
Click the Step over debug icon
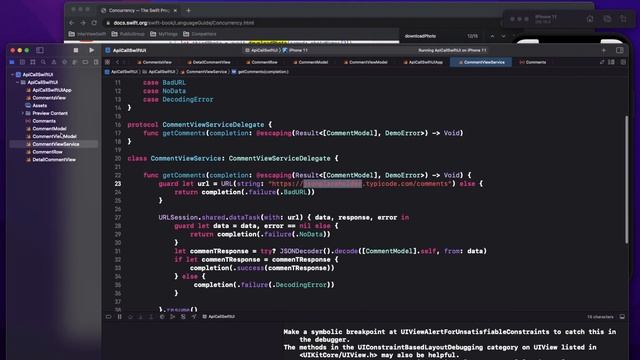pos(130,317)
